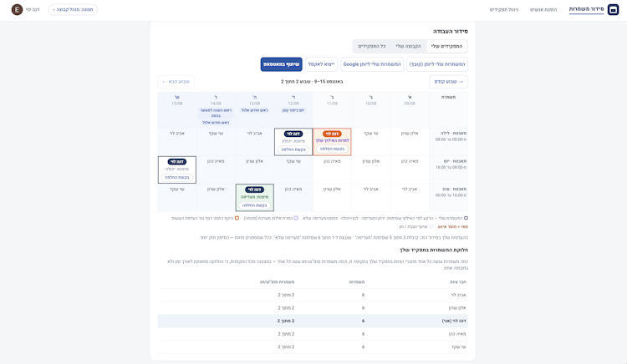Viewport: 627px width, 364px height.
Task: Click the 'חסר = חוסר איוש' legend text
Action: (452, 227)
